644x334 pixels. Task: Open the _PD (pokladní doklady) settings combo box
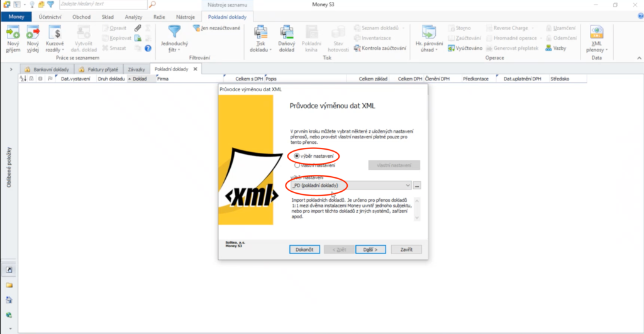[x=351, y=186]
